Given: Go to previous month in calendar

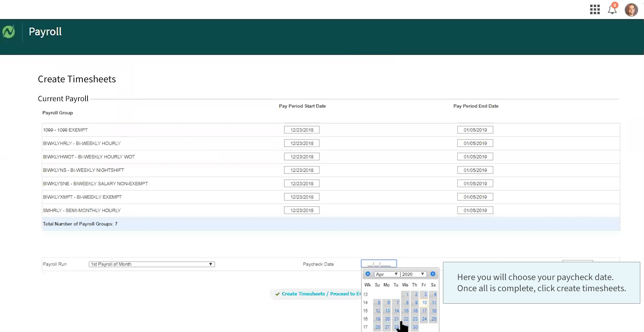Looking at the screenshot, I should 368,274.
